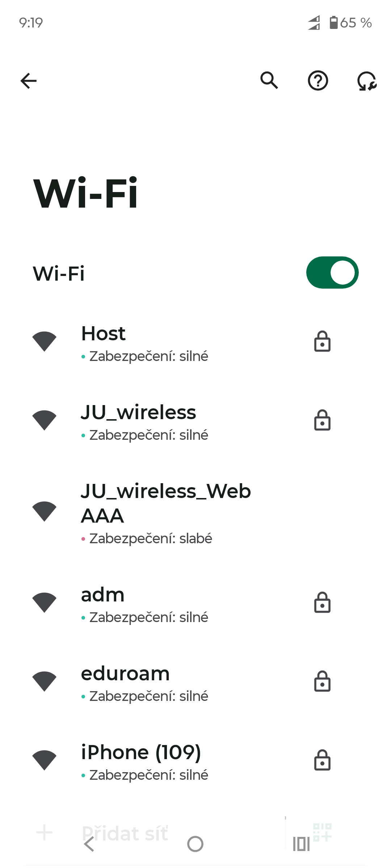
Task: Tap the signal icon beside adm
Action: pyautogui.click(x=44, y=603)
